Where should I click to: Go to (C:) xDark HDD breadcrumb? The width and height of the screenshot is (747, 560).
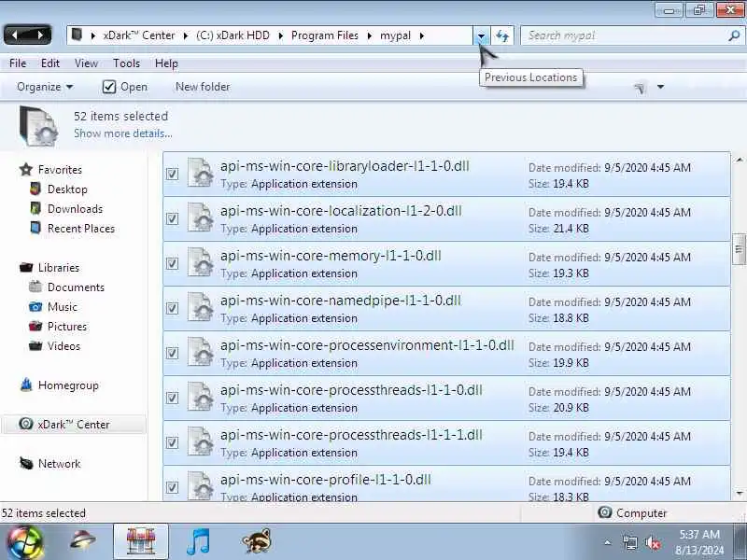(233, 35)
